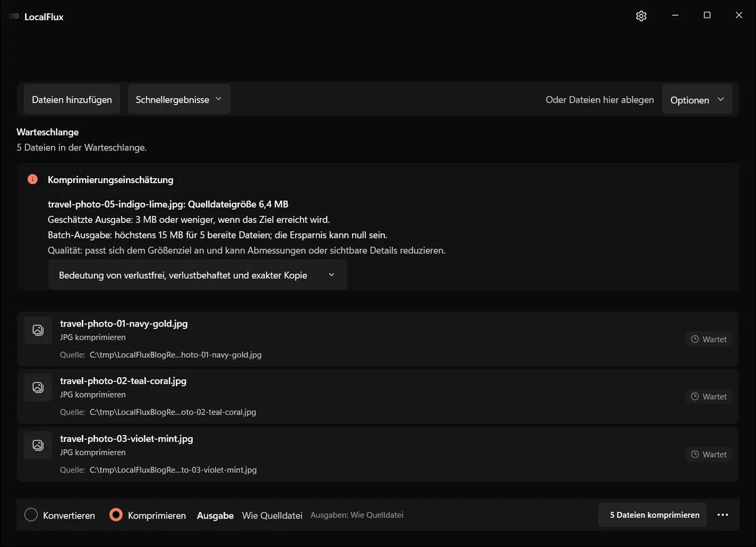Maximize the LocalFlux window
756x547 pixels.
(707, 16)
